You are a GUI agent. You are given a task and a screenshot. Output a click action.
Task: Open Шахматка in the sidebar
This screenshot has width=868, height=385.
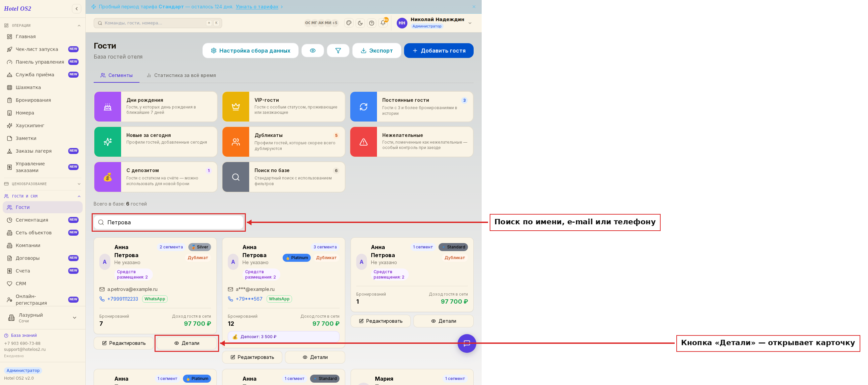pos(42,87)
